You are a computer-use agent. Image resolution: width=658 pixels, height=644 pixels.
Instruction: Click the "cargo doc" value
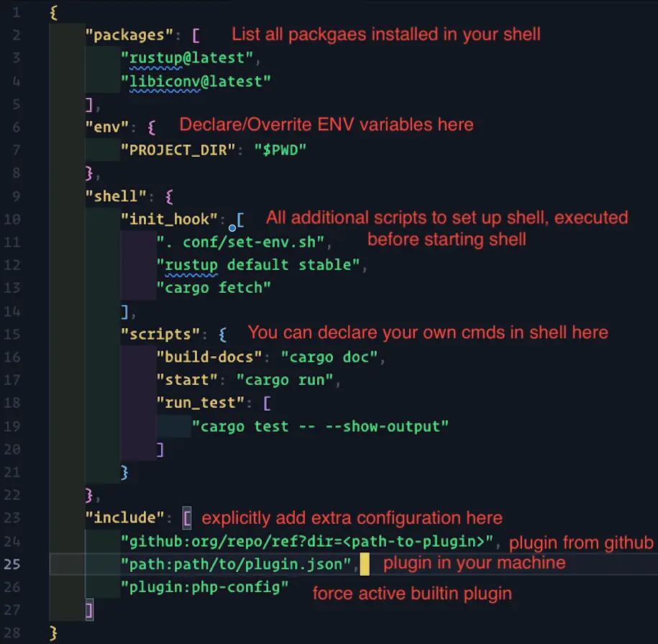tap(329, 358)
